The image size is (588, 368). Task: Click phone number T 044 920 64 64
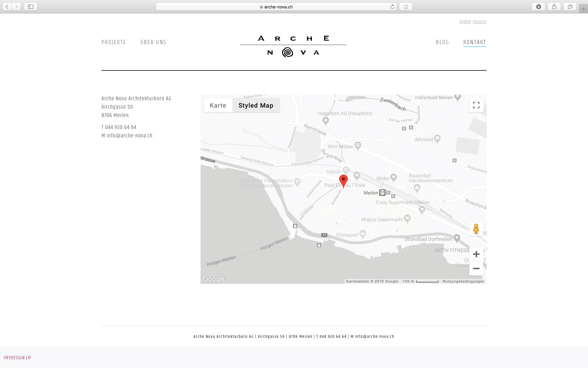point(119,127)
